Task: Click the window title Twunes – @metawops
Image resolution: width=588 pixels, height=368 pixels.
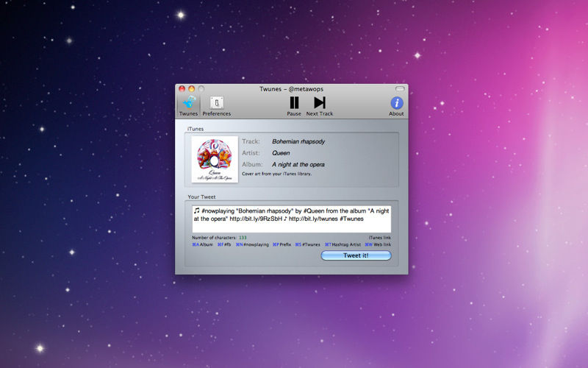Action: click(291, 89)
